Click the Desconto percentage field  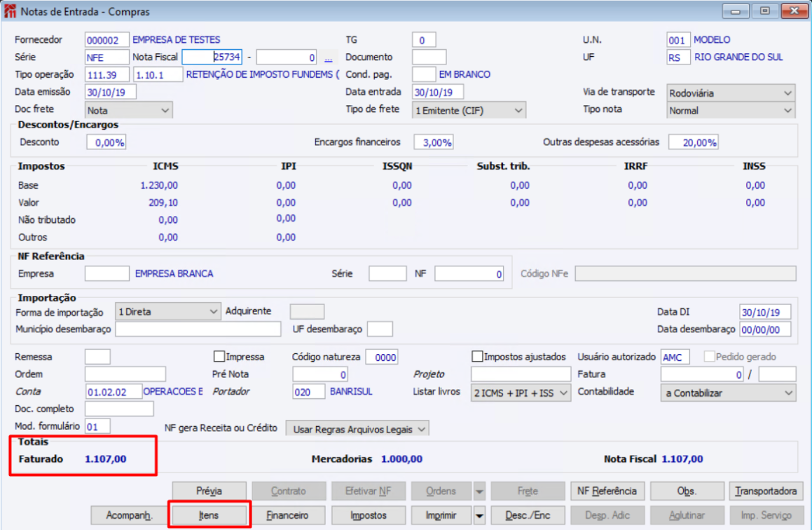106,142
